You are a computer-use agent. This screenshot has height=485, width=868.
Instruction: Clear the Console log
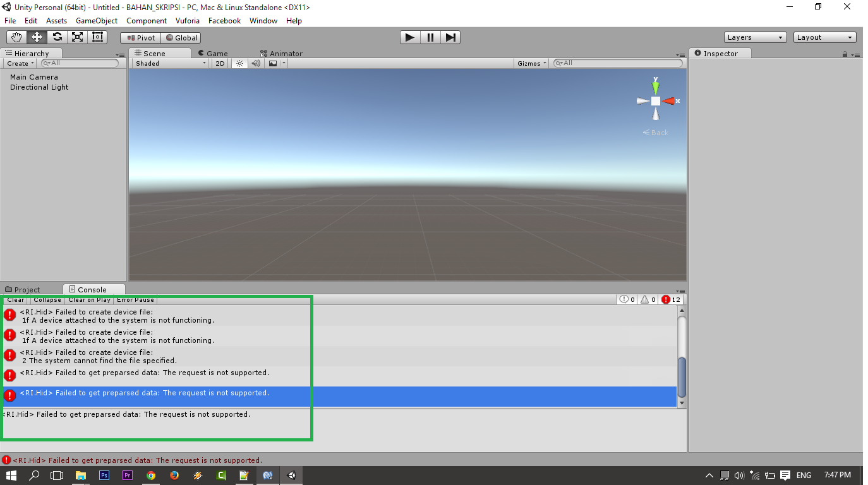[16, 300]
